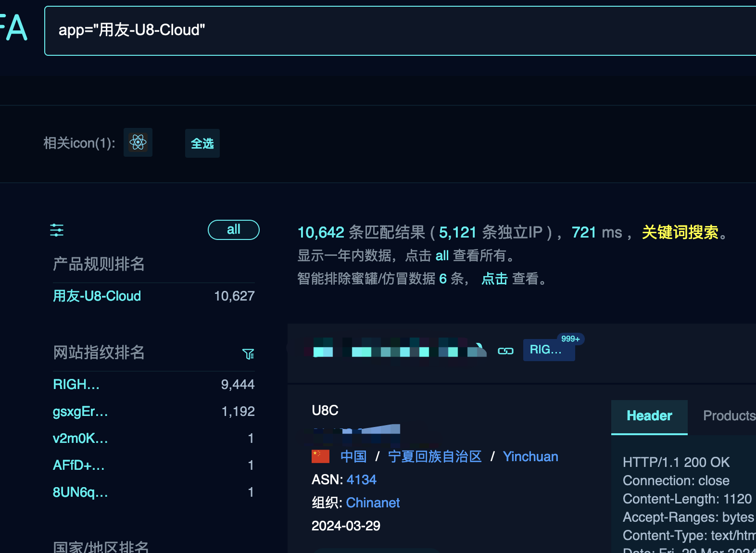Click the Chinanet organization link
Image resolution: width=756 pixels, height=553 pixels.
click(373, 503)
